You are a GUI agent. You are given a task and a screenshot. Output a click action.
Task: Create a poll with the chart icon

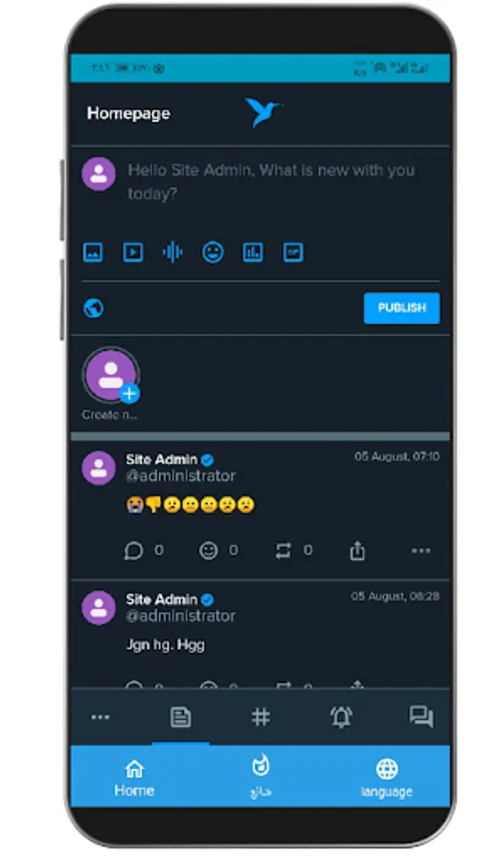(253, 252)
